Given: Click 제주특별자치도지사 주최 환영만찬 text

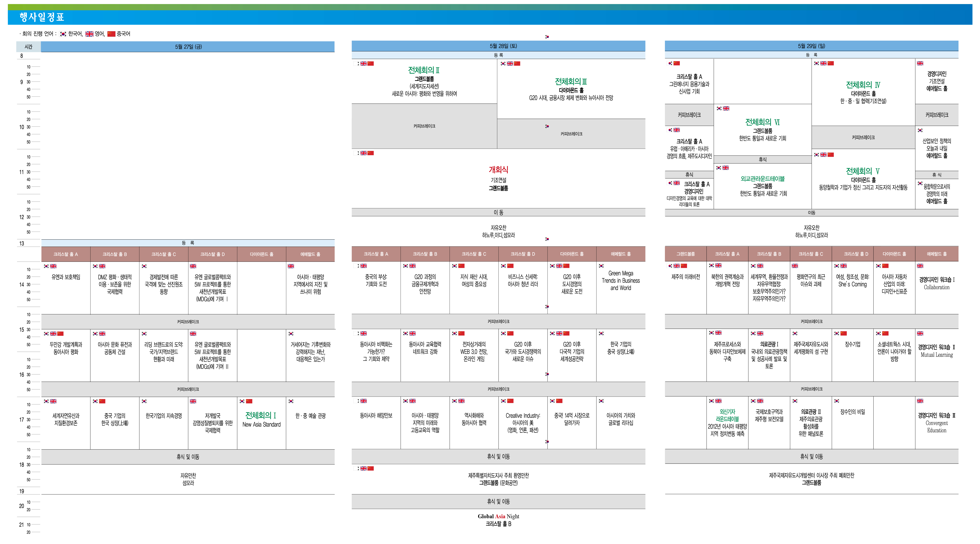Looking at the screenshot, I should [498, 476].
